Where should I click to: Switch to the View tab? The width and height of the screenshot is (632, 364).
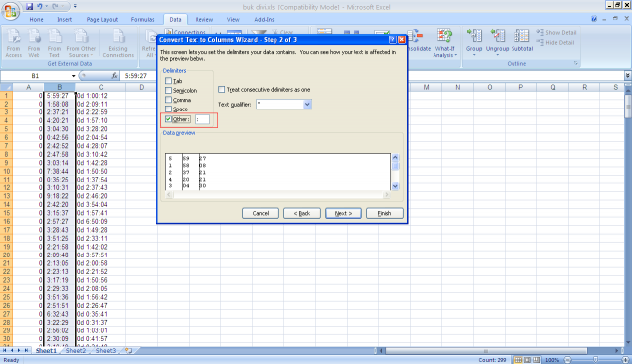point(233,19)
